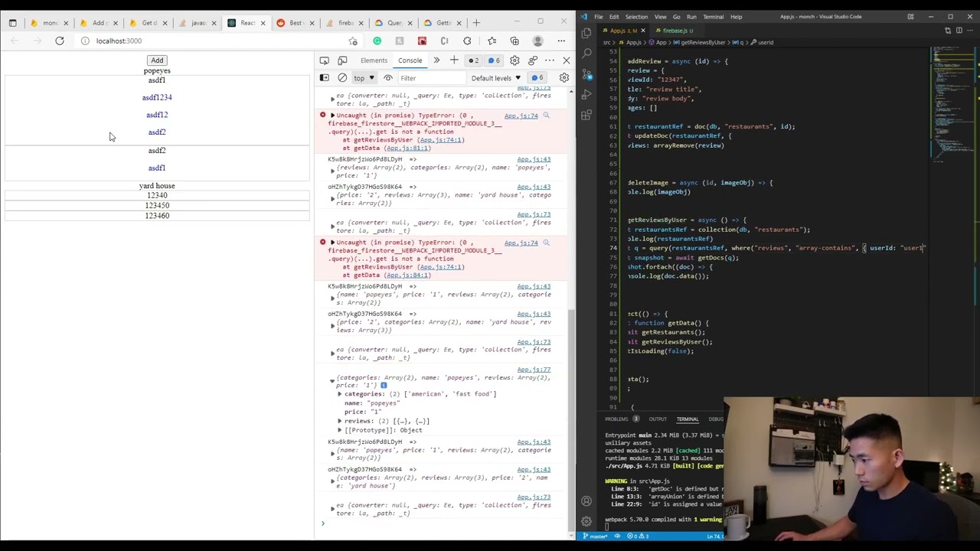Open the top JavaScript context dropdown

pos(364,78)
